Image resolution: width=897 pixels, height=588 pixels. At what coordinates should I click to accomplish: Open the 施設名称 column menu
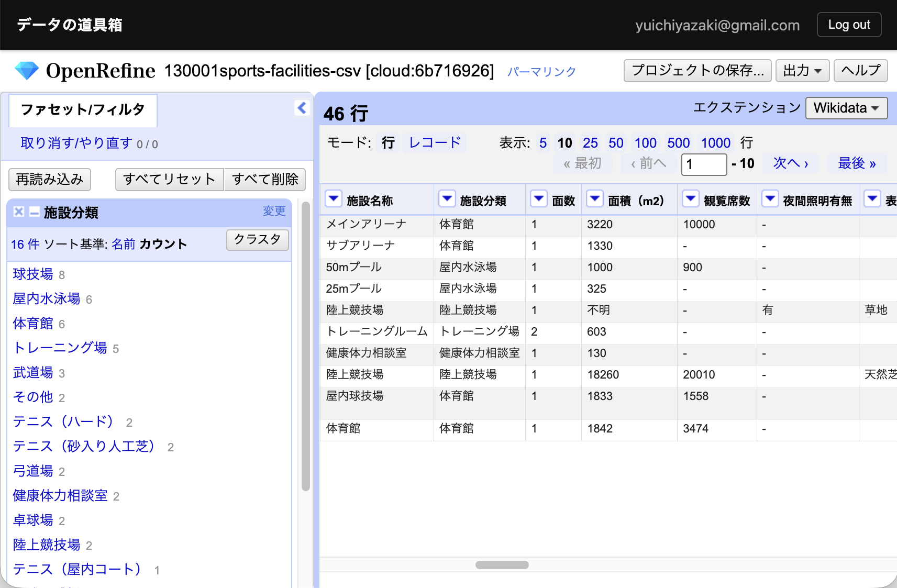click(334, 199)
